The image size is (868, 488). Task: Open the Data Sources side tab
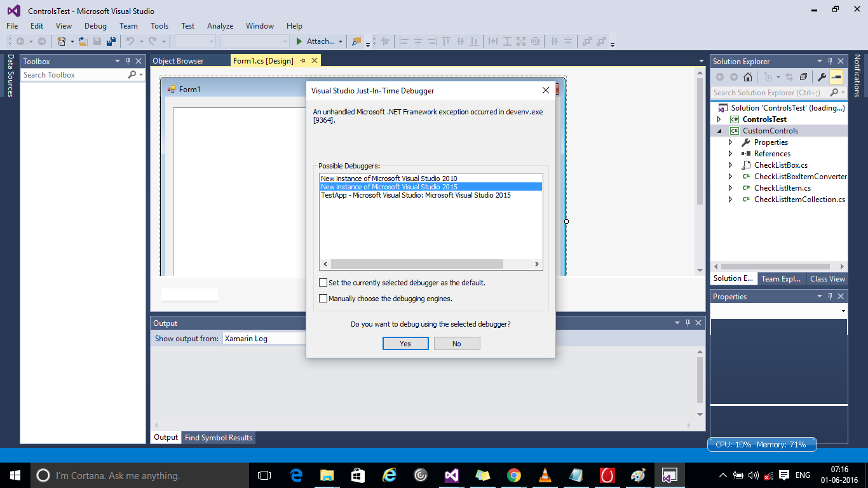[10, 76]
